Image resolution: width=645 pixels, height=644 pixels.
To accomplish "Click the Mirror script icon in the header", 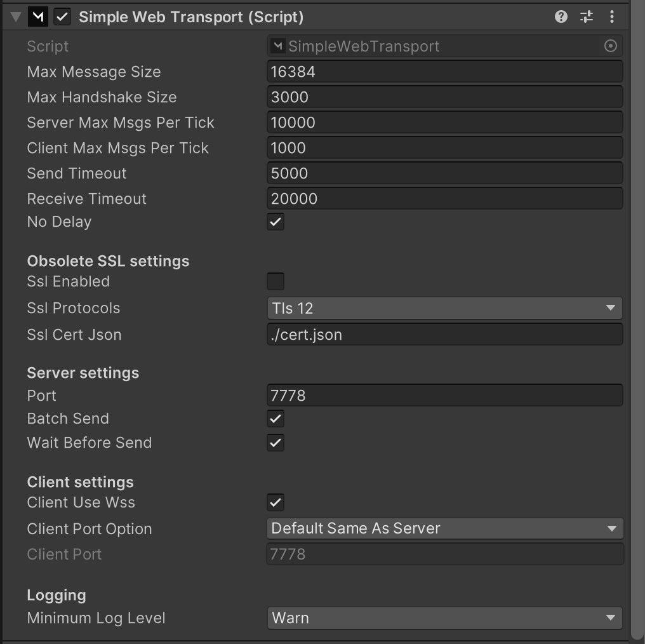I will coord(37,17).
